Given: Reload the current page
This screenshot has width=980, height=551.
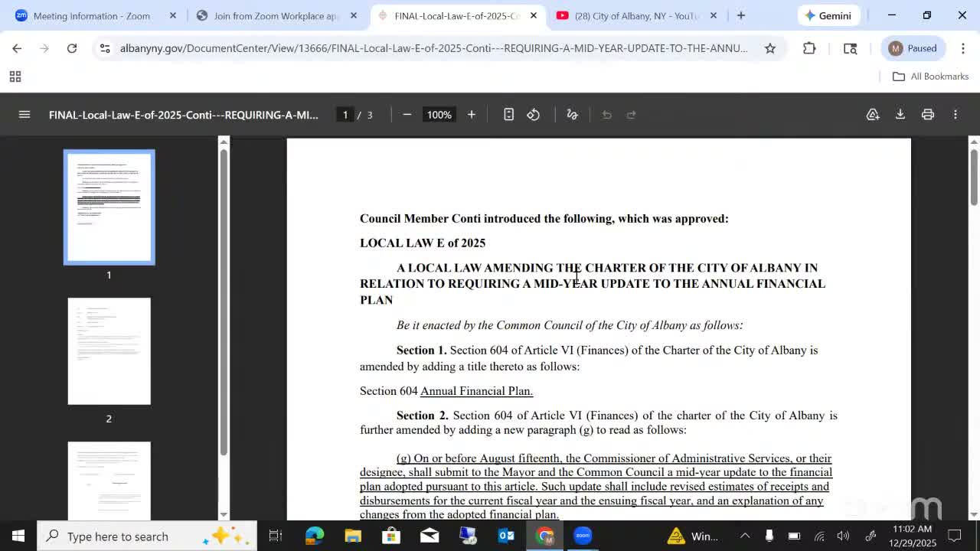Looking at the screenshot, I should point(71,47).
